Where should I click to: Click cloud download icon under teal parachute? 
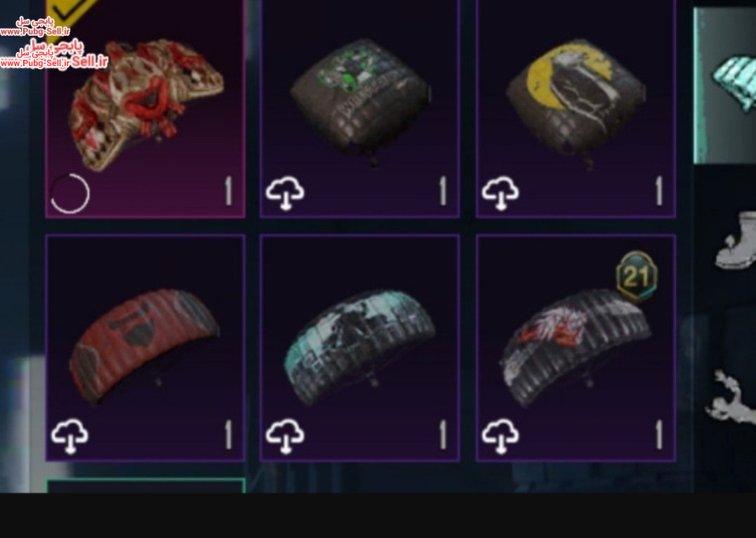285,436
